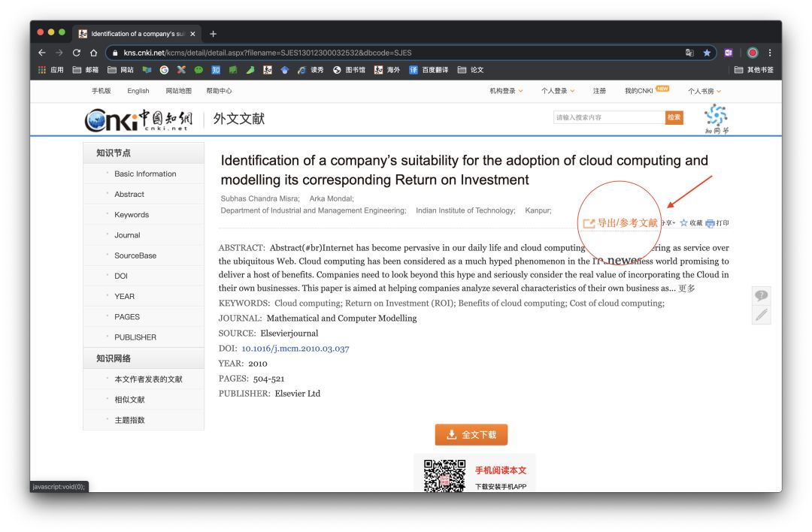Image resolution: width=812 pixels, height=532 pixels.
Task: Open the 应用 apps shortcut in bookmarks bar
Action: 51,70
